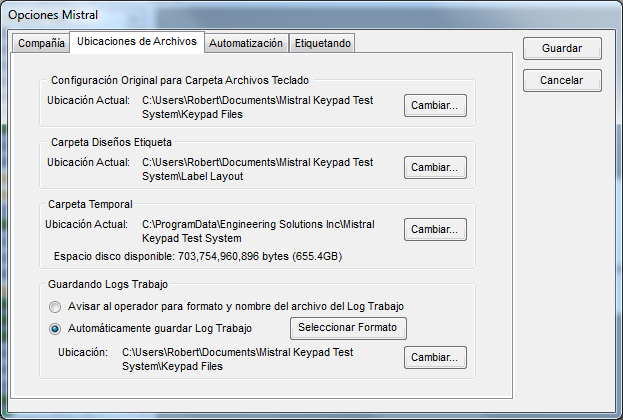Click Cancelar to discard changes
The image size is (623, 420).
[x=562, y=81]
